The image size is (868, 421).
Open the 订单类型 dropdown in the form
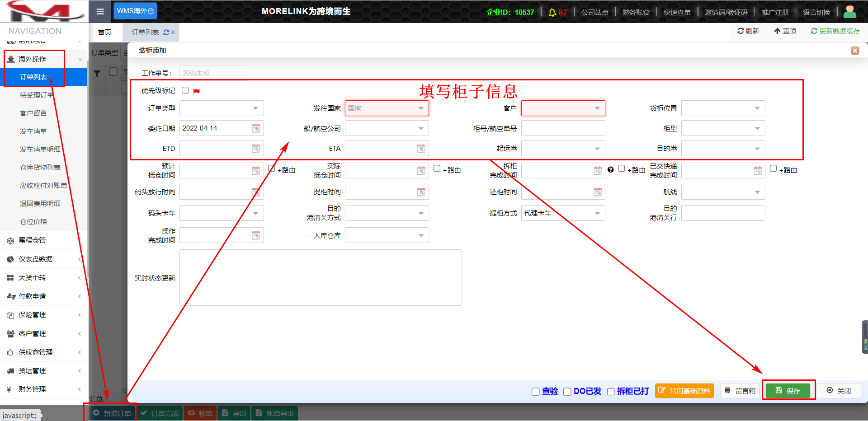click(222, 108)
